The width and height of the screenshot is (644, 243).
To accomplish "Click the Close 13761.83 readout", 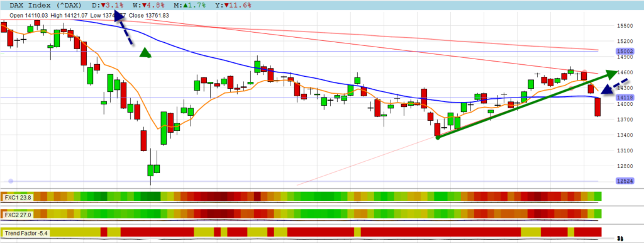I will point(149,15).
